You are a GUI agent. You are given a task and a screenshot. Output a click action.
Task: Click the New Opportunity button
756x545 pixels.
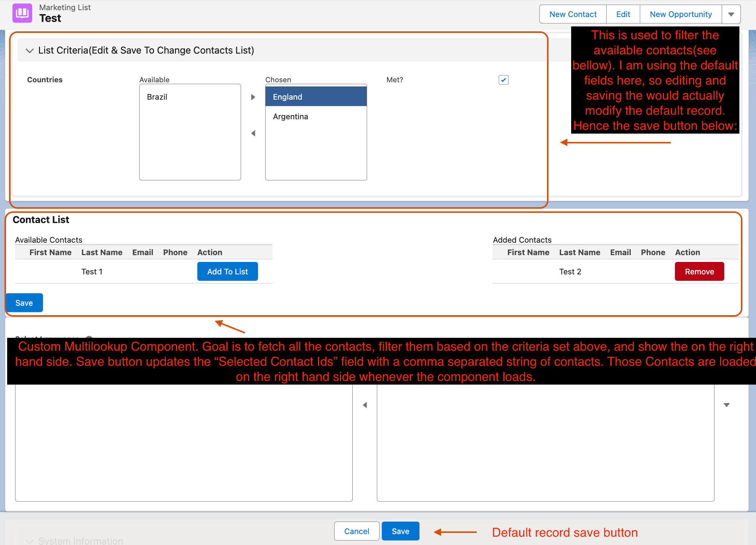click(x=681, y=14)
